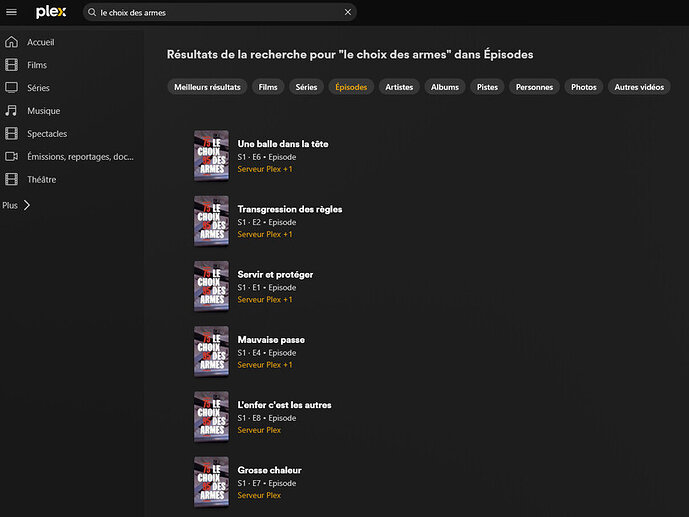Select the Autres vidéos filter pill
689x517 pixels.
(x=639, y=87)
